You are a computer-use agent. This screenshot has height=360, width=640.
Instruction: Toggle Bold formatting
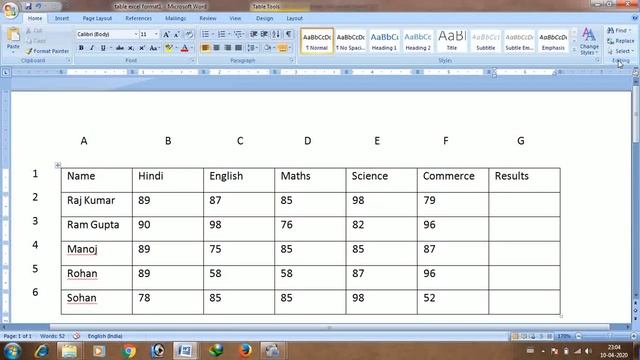(81, 48)
